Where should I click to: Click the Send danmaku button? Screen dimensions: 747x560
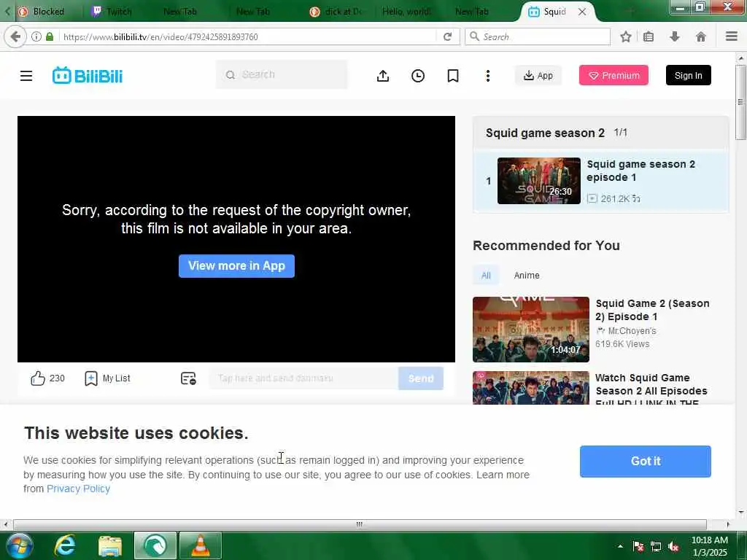click(421, 378)
